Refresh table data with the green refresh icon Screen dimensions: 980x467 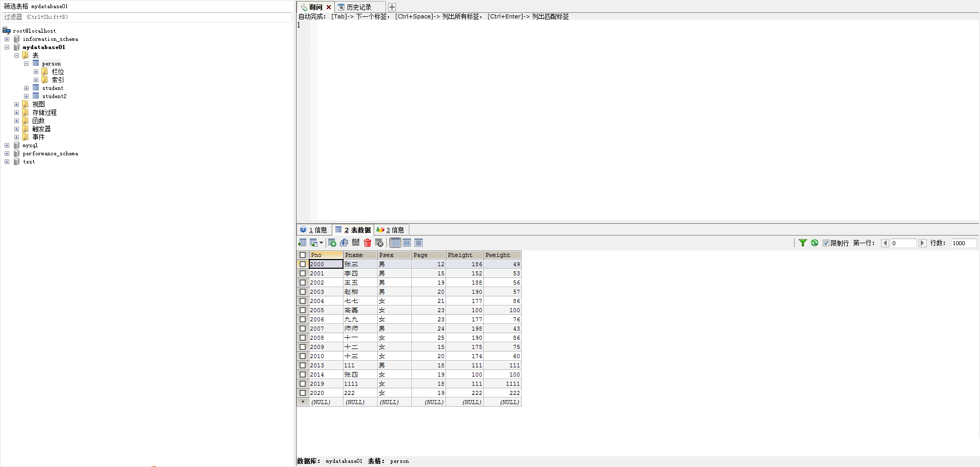815,243
